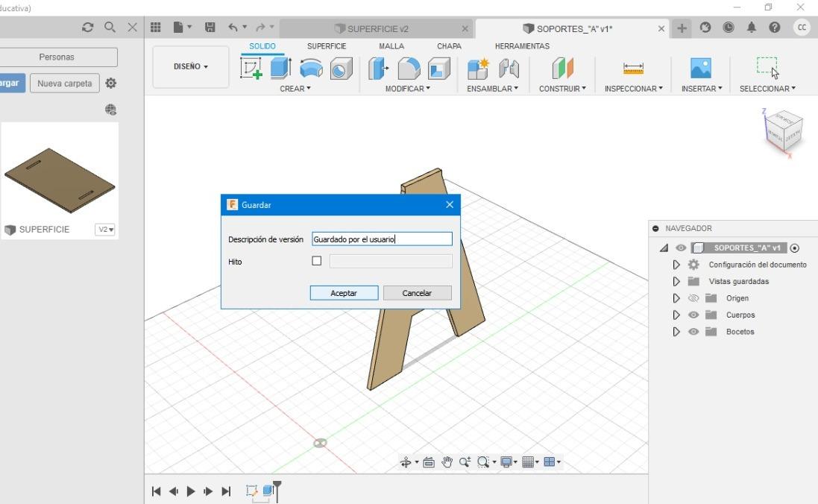Click the data panel search icon

point(110,27)
